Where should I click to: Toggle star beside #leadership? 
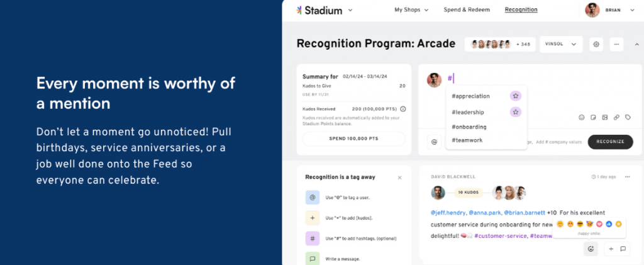(516, 112)
